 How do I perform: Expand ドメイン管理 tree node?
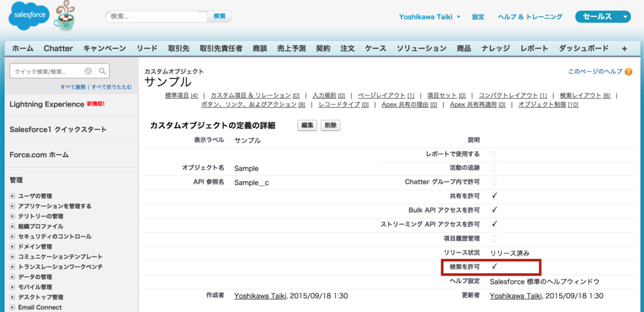pyautogui.click(x=13, y=247)
